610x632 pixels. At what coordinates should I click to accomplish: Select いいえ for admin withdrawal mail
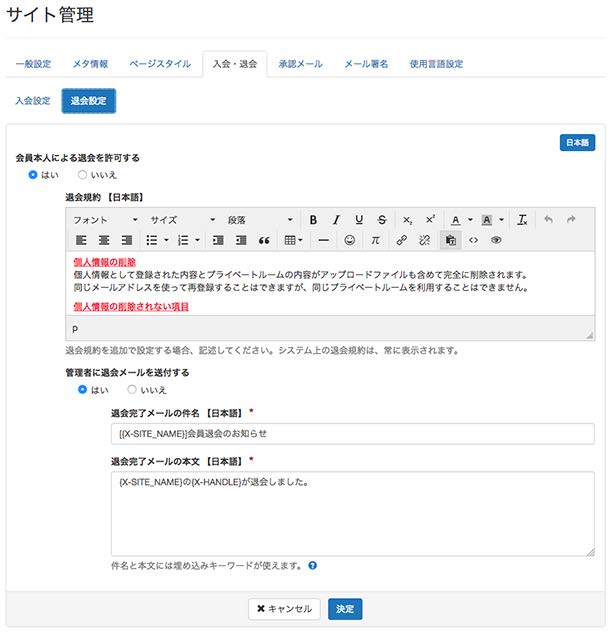click(132, 389)
